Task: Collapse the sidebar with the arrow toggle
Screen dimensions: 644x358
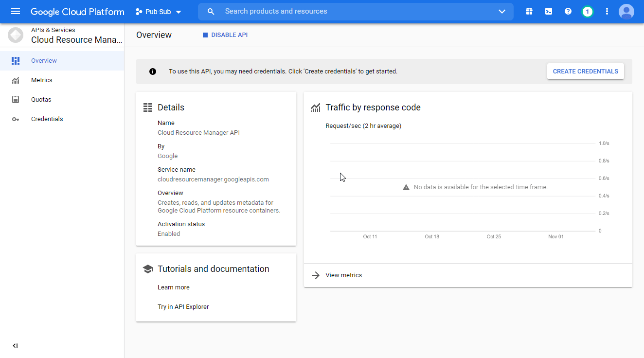Action: (15, 346)
